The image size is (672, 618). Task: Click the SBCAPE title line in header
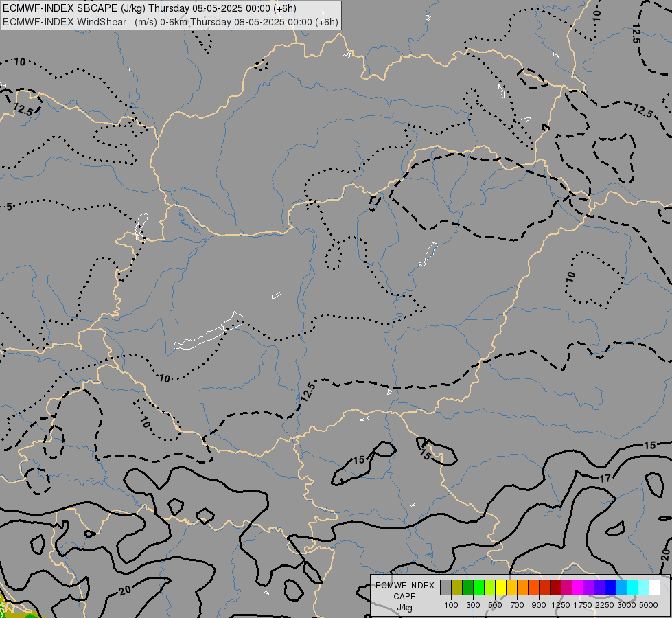(149, 8)
